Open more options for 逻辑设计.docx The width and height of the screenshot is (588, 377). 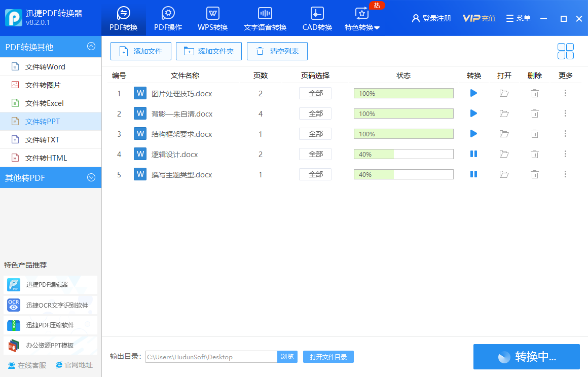coord(565,154)
